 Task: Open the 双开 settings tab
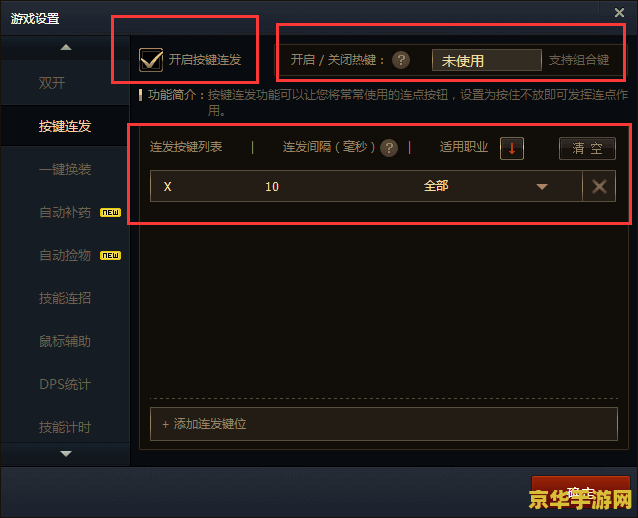pyautogui.click(x=52, y=83)
